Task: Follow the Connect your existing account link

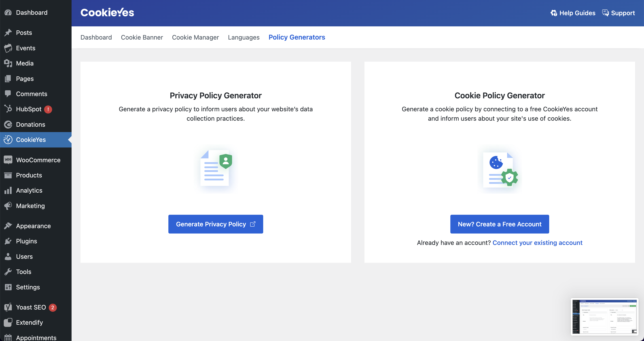Action: (x=538, y=243)
